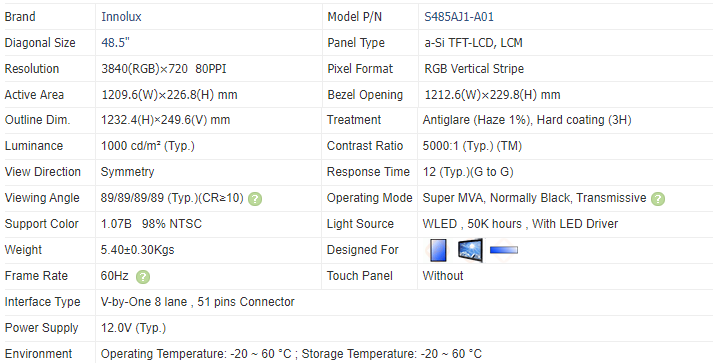Viewport: 713px width, 363px height.
Task: Click the 12.0V power supply value
Action: [x=133, y=328]
